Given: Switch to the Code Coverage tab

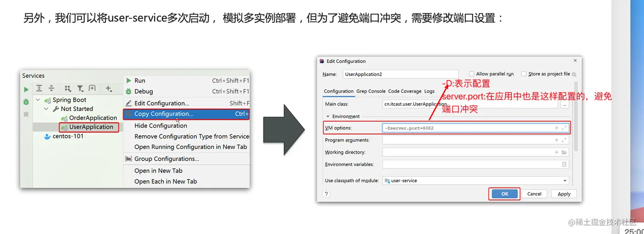Looking at the screenshot, I should (x=405, y=91).
